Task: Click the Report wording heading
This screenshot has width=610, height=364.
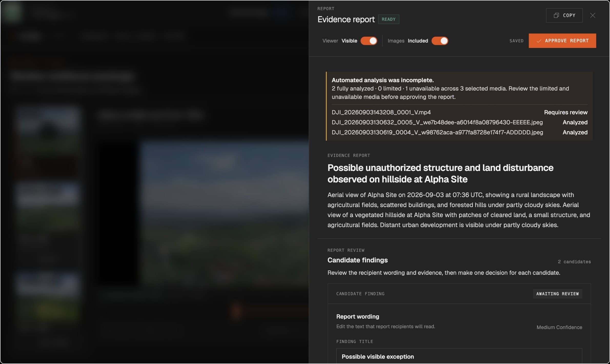Action: [358, 317]
